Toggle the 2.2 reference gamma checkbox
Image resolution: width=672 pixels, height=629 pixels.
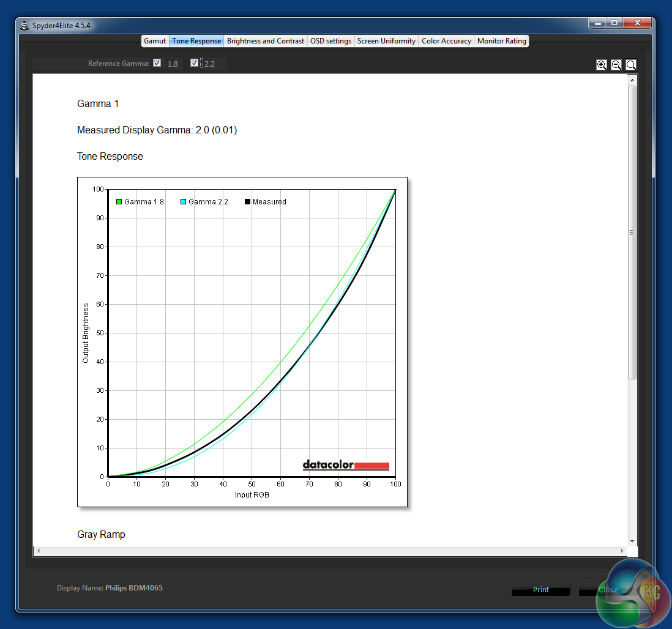point(194,63)
